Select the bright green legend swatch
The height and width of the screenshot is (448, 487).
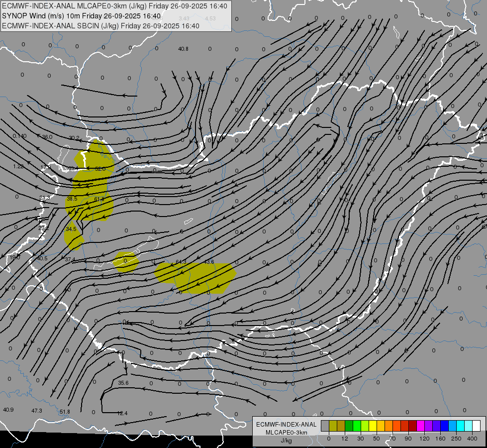click(357, 426)
